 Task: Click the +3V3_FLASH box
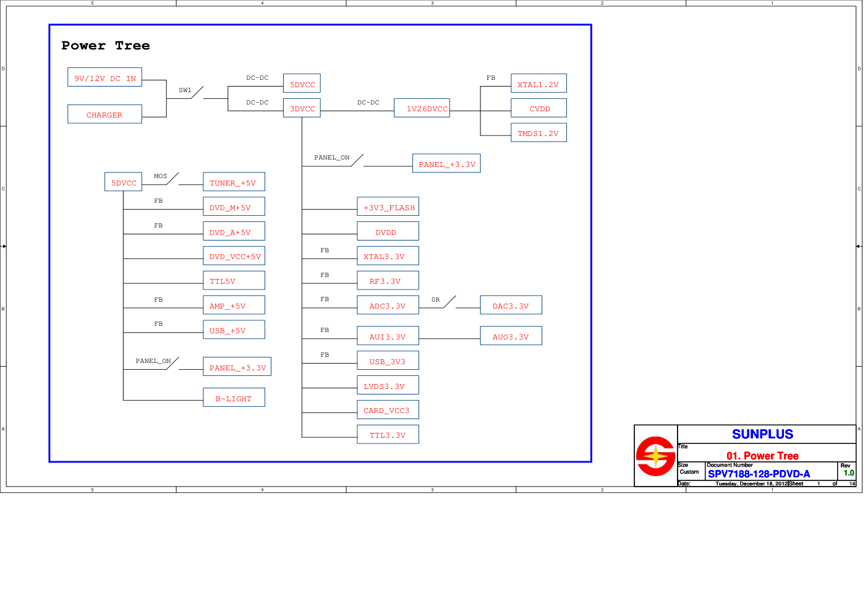click(388, 207)
